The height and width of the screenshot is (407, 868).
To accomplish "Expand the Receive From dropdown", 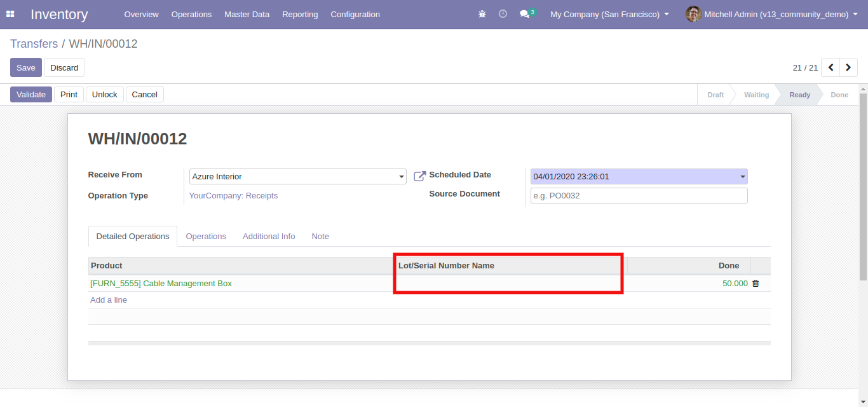I will coord(401,177).
